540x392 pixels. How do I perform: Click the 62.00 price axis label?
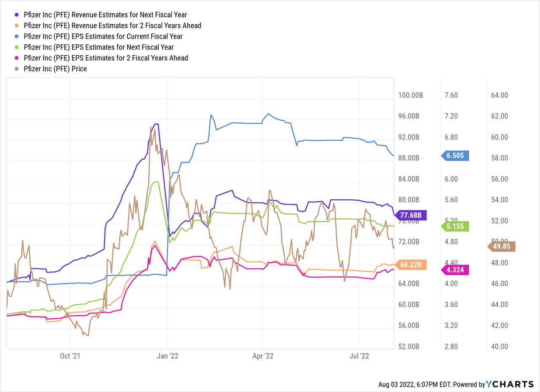[x=499, y=116]
